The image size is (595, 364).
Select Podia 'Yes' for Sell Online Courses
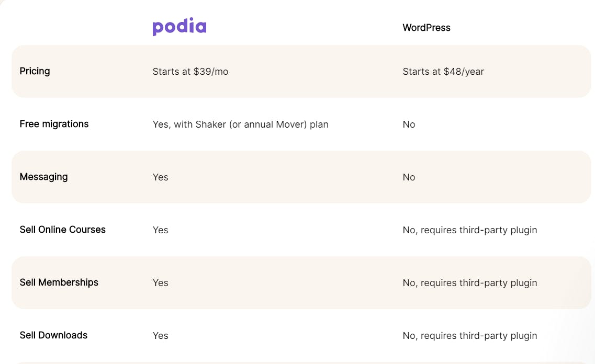click(160, 230)
